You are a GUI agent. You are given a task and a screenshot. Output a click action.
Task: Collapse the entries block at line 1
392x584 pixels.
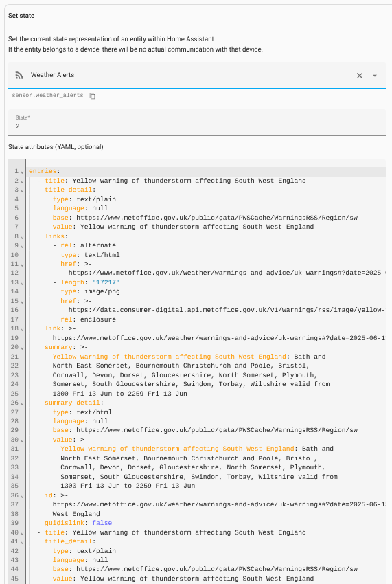click(x=22, y=172)
